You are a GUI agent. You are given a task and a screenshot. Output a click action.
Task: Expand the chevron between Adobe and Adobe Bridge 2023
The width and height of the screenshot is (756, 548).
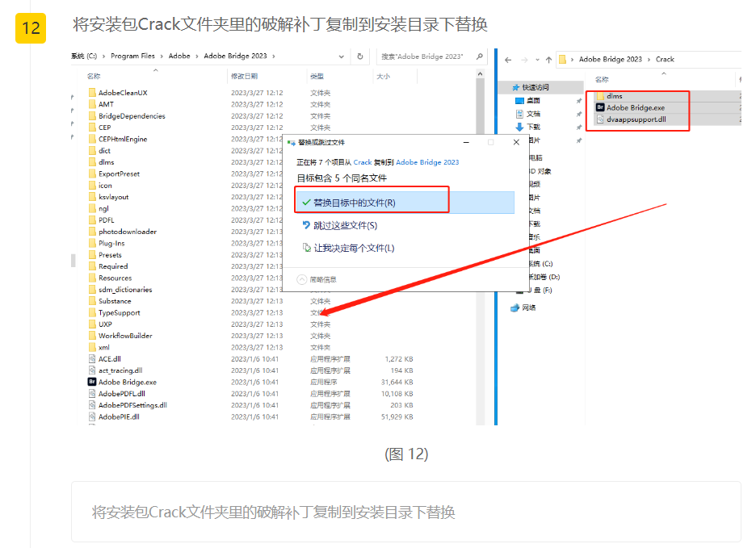[x=197, y=56]
